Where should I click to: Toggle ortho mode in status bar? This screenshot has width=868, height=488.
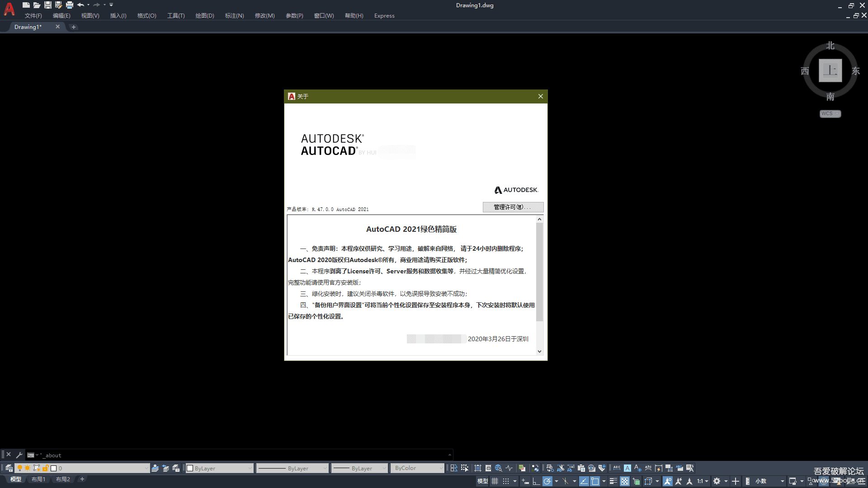536,481
